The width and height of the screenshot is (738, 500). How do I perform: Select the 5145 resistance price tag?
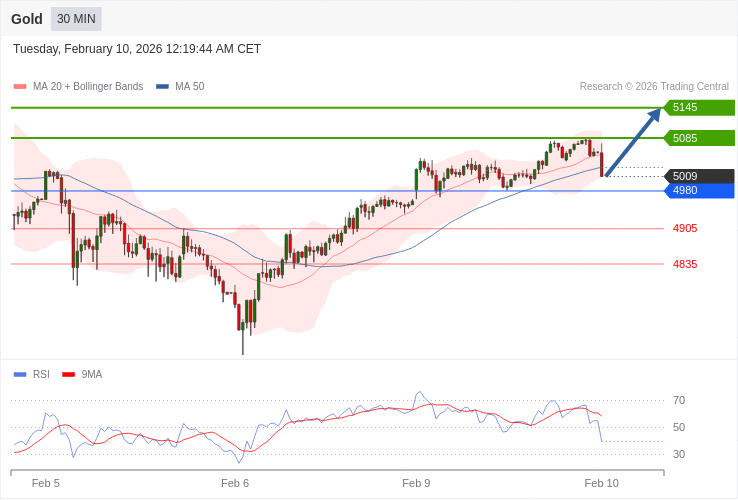(699, 108)
